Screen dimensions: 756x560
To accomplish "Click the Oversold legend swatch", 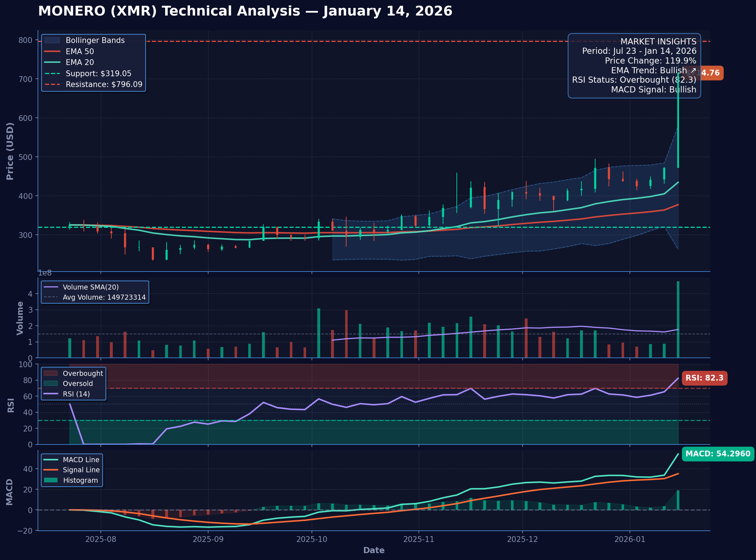I will 51,383.
